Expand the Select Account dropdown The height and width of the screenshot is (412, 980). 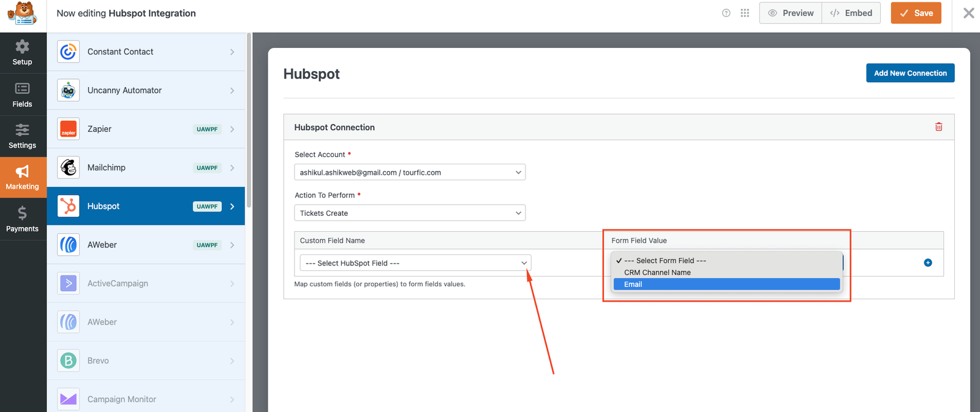[x=409, y=172]
